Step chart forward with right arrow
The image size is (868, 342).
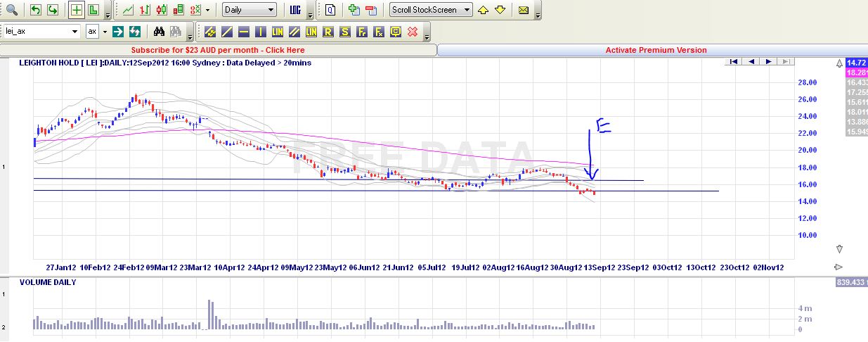tap(768, 62)
